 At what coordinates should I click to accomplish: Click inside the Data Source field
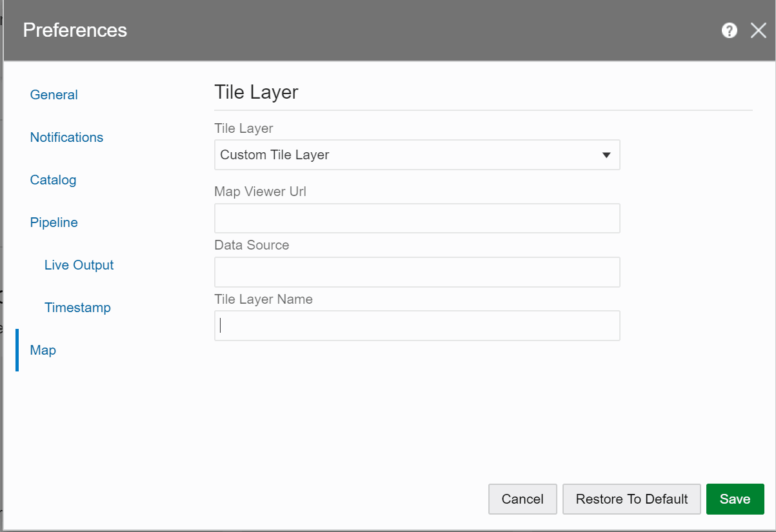(x=417, y=272)
